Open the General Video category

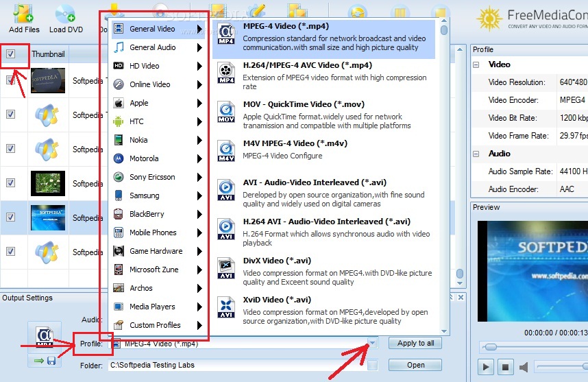tap(158, 29)
